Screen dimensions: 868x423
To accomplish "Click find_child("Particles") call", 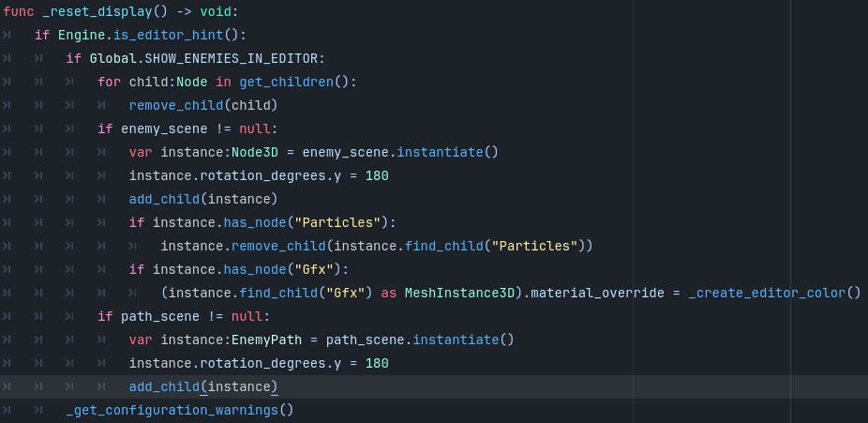I will [495, 246].
